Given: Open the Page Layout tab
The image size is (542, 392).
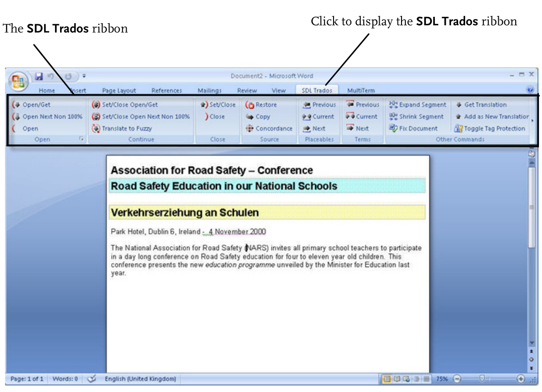Looking at the screenshot, I should click(x=119, y=90).
